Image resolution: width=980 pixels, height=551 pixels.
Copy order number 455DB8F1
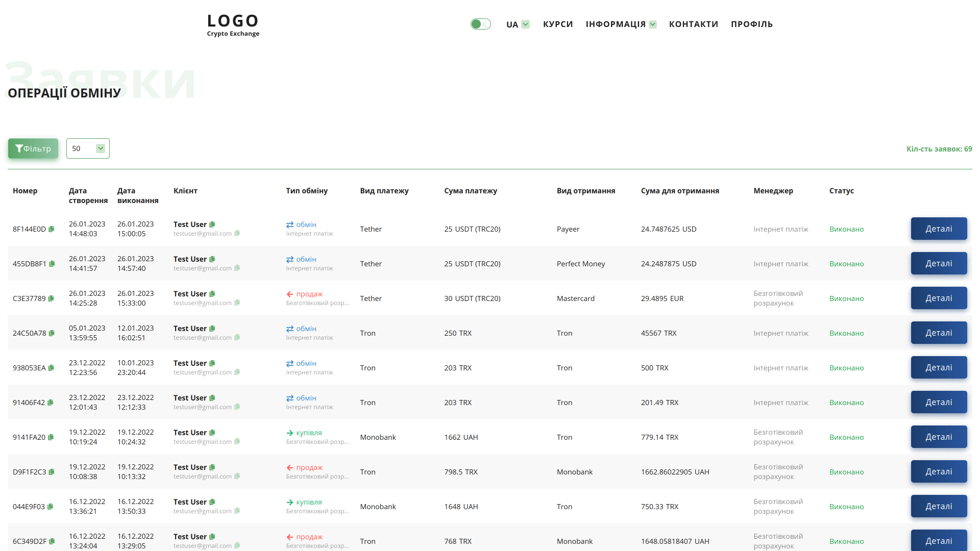click(52, 264)
